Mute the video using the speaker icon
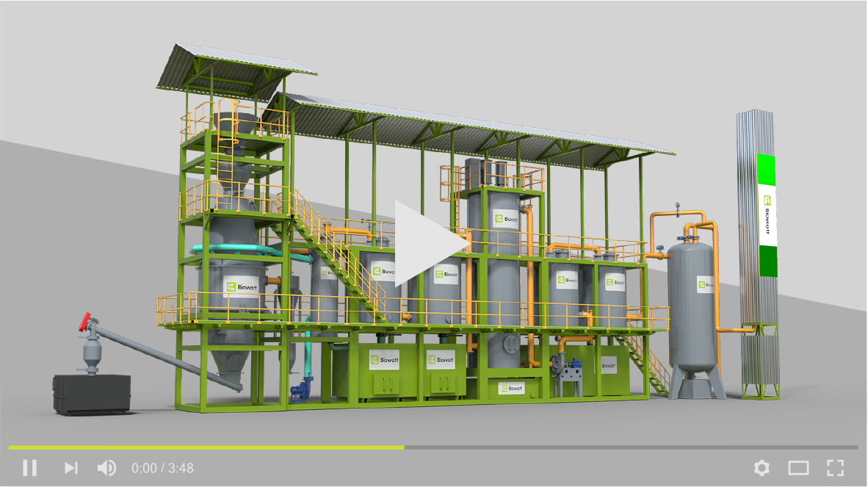Image resolution: width=868 pixels, height=487 pixels. click(x=107, y=468)
